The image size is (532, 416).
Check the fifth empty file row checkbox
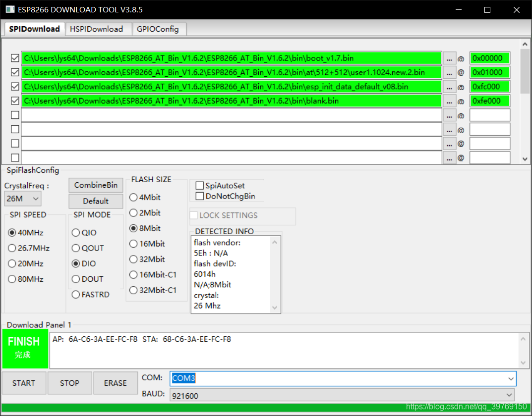(x=15, y=115)
